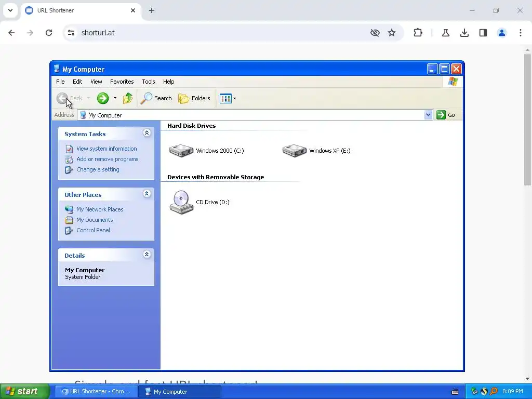The width and height of the screenshot is (532, 399).
Task: Select the Windows 2000 (C:) drive icon
Action: coord(181,151)
